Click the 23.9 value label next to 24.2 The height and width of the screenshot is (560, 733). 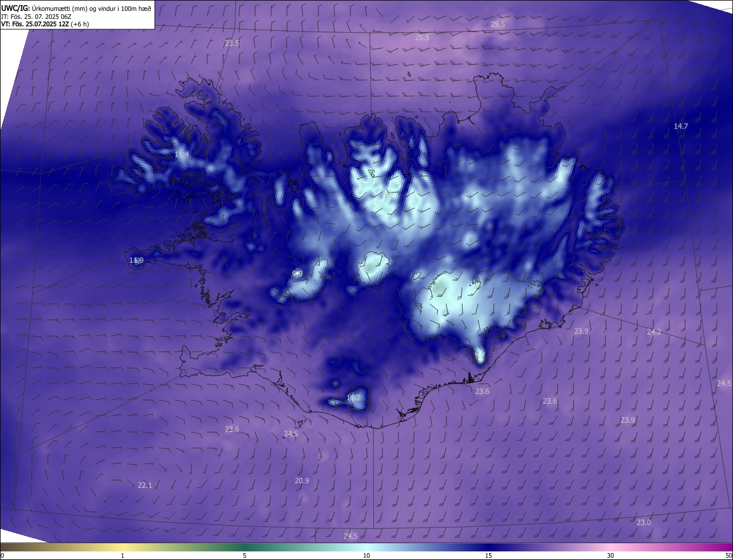[x=582, y=331]
